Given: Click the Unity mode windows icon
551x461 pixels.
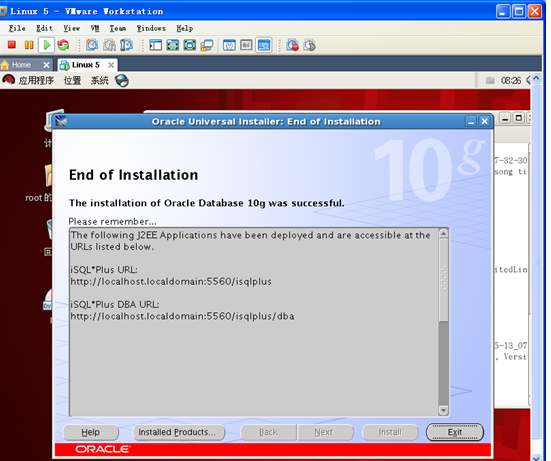Looking at the screenshot, I should point(207,45).
